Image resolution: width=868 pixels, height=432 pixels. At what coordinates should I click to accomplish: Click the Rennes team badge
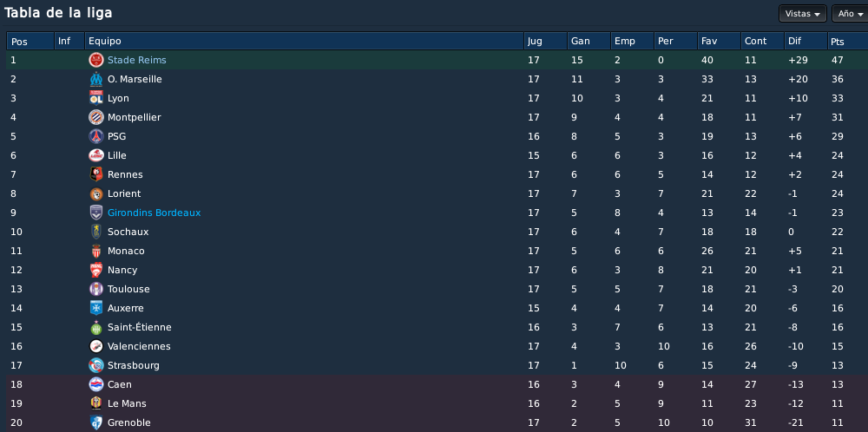(96, 174)
